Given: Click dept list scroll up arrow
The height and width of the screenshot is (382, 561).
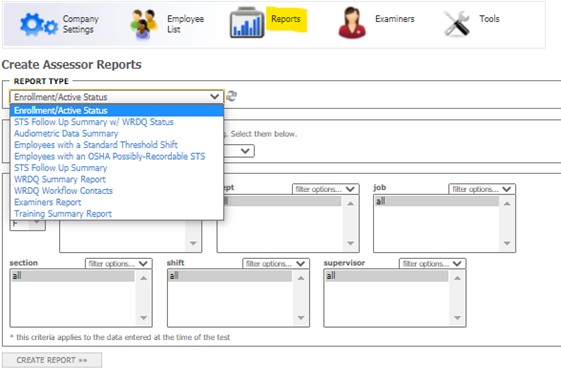Looking at the screenshot, I should click(x=351, y=204).
